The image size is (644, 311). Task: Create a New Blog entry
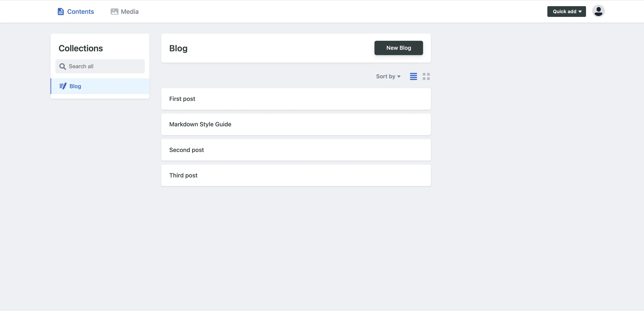398,48
